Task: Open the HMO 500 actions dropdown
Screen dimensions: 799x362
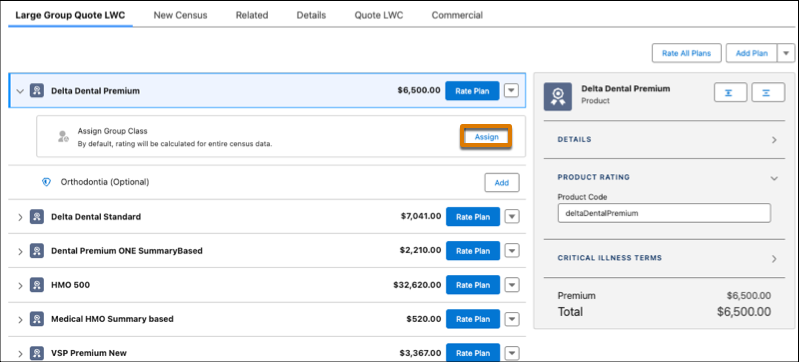Action: (x=512, y=285)
